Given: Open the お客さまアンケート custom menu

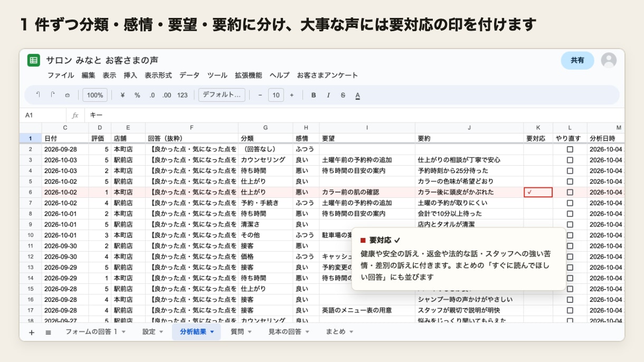Looking at the screenshot, I should click(x=328, y=75).
